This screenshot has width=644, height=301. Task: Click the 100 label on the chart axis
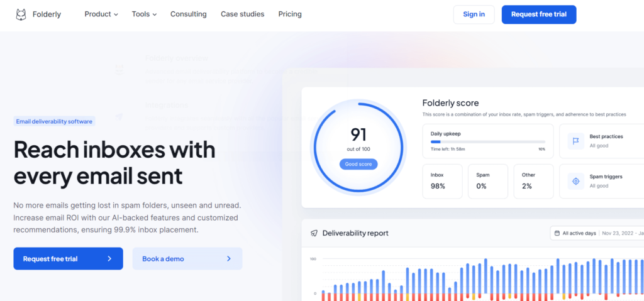(x=313, y=259)
